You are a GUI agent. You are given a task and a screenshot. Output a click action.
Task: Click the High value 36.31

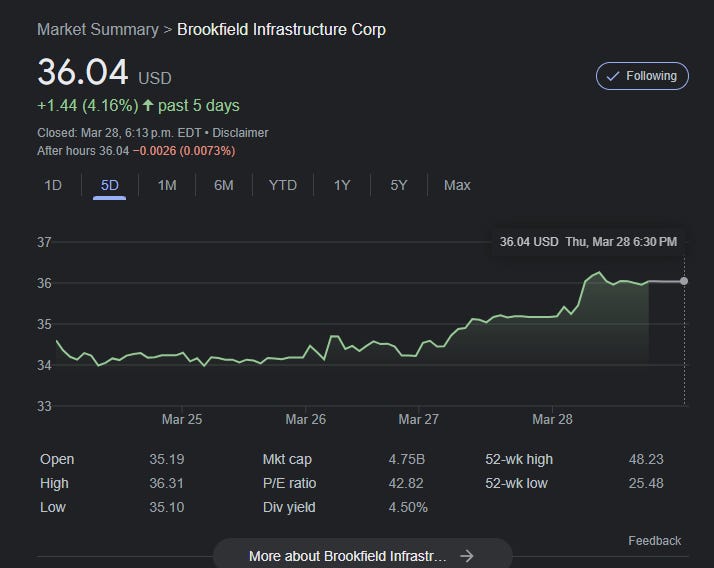pos(167,483)
